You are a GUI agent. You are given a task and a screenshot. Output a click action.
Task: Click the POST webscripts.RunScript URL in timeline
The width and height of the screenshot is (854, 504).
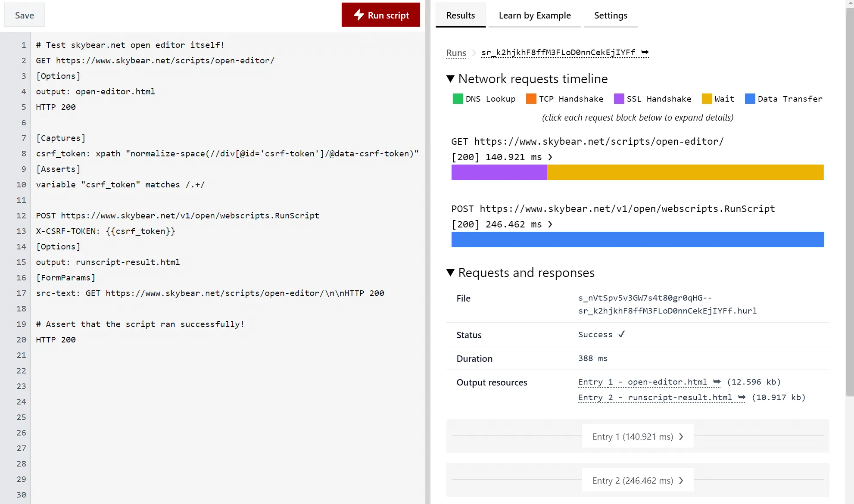click(x=627, y=209)
